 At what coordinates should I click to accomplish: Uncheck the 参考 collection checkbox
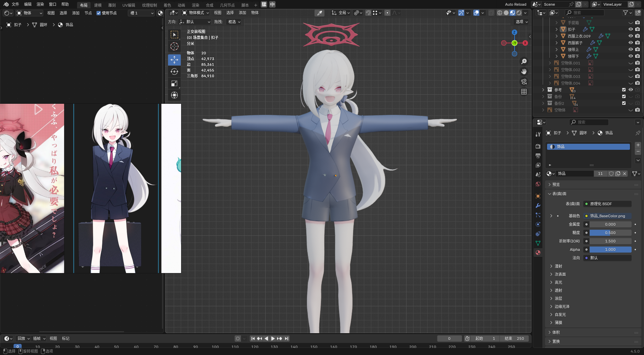pyautogui.click(x=624, y=90)
